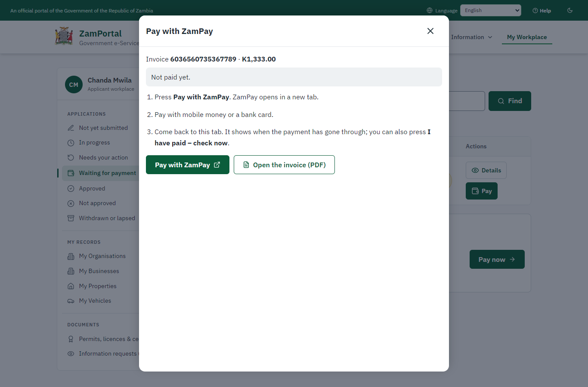Screen dimensions: 588x387
Task: Open the Language dropdown
Action: click(x=491, y=10)
